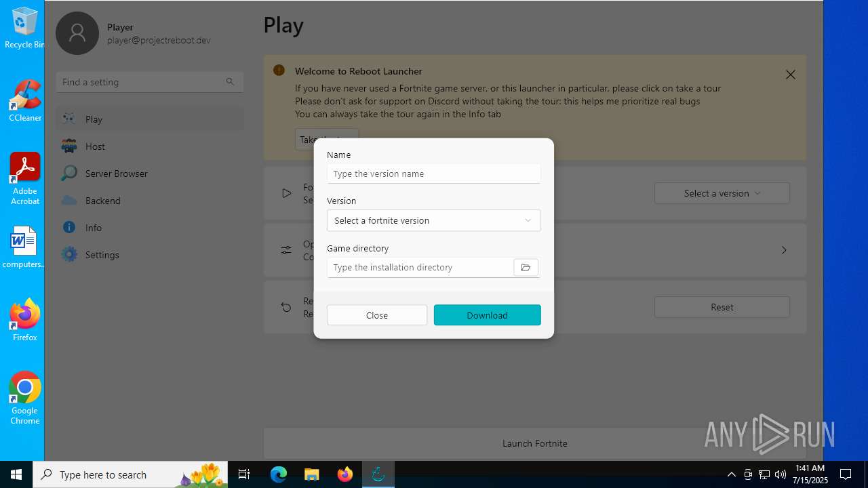The image size is (868, 488).
Task: Open the notification center icon
Action: (x=846, y=474)
